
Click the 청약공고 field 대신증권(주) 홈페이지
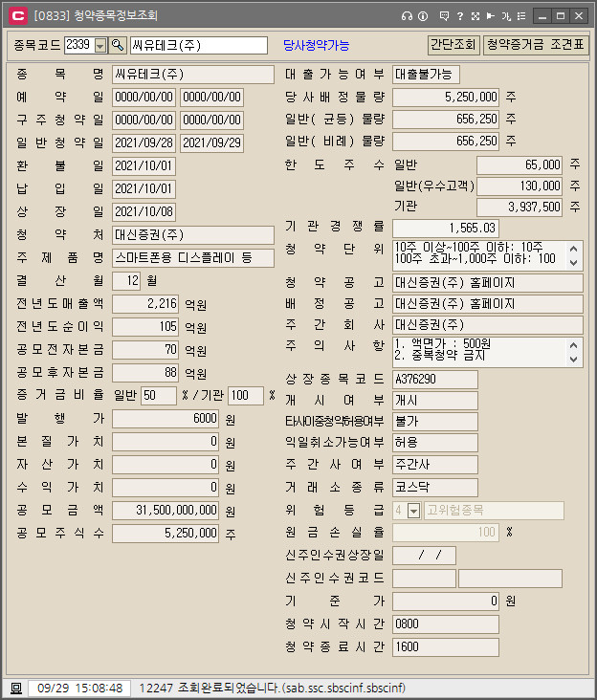tap(488, 283)
